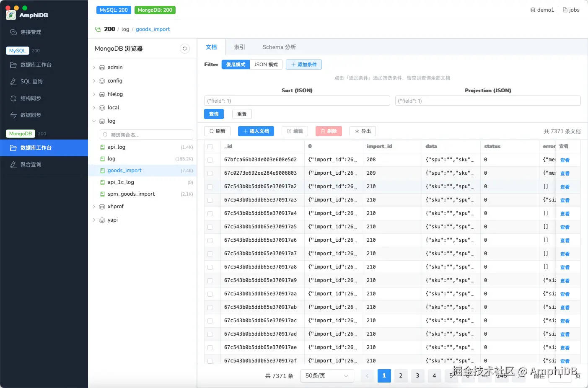Click goods_import in the breadcrumb

pos(153,29)
